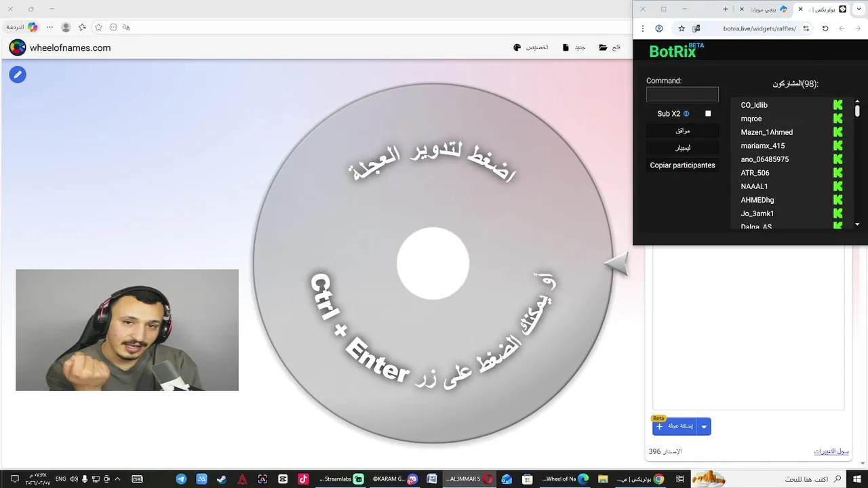Open Chrome profile icon in BotRix window
Image resolution: width=868 pixels, height=488 pixels.
(x=659, y=28)
